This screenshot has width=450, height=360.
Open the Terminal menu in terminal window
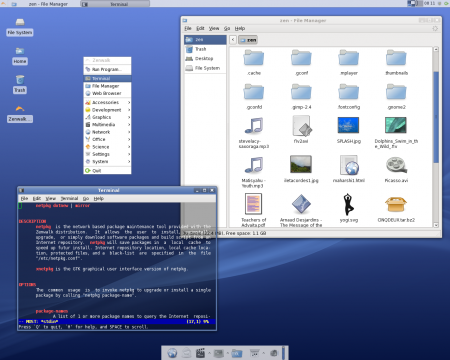point(69,198)
